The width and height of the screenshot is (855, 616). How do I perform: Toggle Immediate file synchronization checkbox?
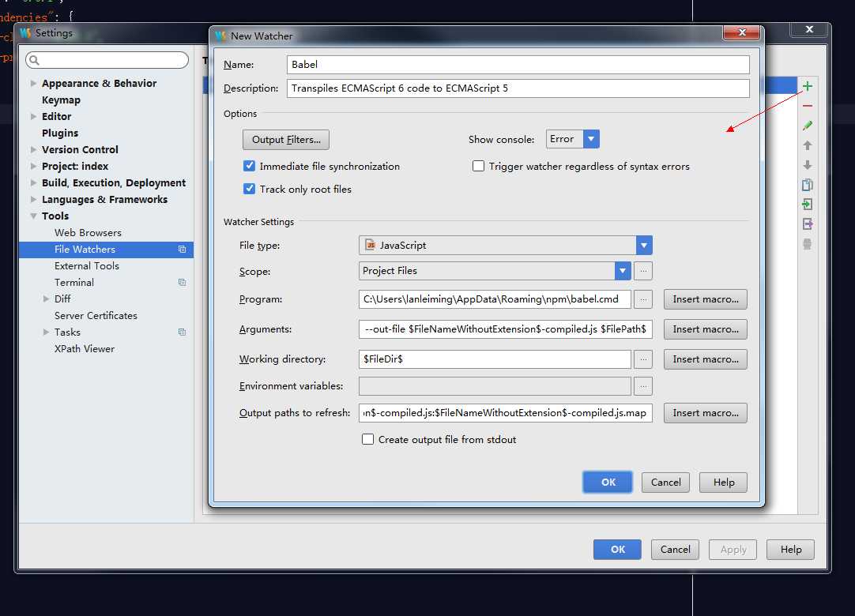249,166
